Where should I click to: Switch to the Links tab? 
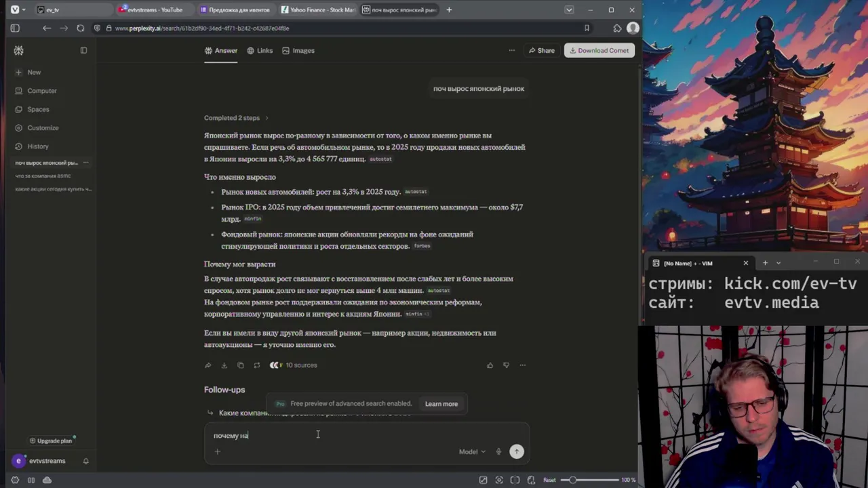pyautogui.click(x=260, y=50)
